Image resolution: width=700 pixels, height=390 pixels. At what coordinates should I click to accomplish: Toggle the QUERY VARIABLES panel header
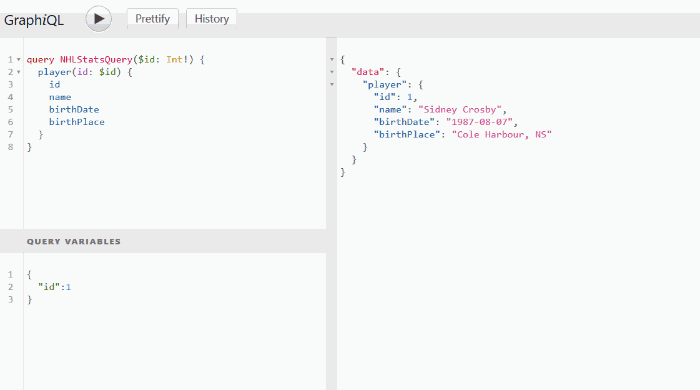(163, 241)
